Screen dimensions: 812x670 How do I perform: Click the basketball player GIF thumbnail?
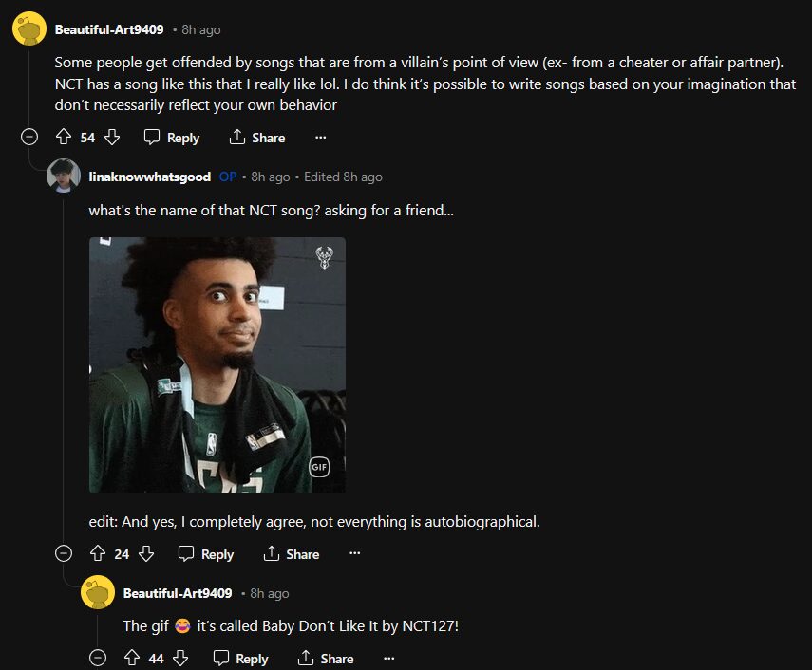216,365
